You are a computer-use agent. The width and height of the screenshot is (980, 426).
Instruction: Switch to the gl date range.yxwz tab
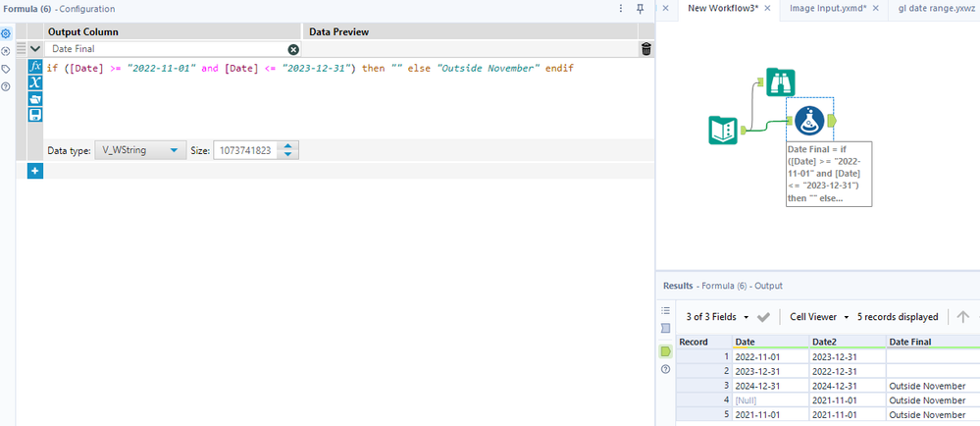[x=936, y=8]
